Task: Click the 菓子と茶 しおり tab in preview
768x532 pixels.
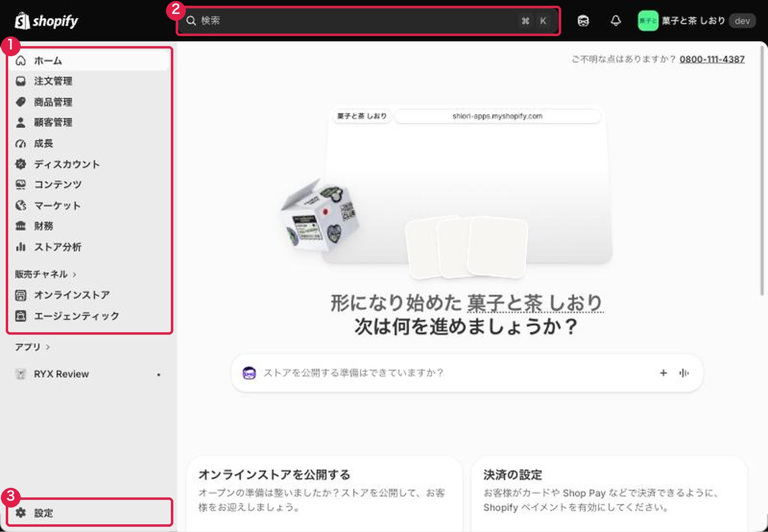Action: [x=362, y=116]
